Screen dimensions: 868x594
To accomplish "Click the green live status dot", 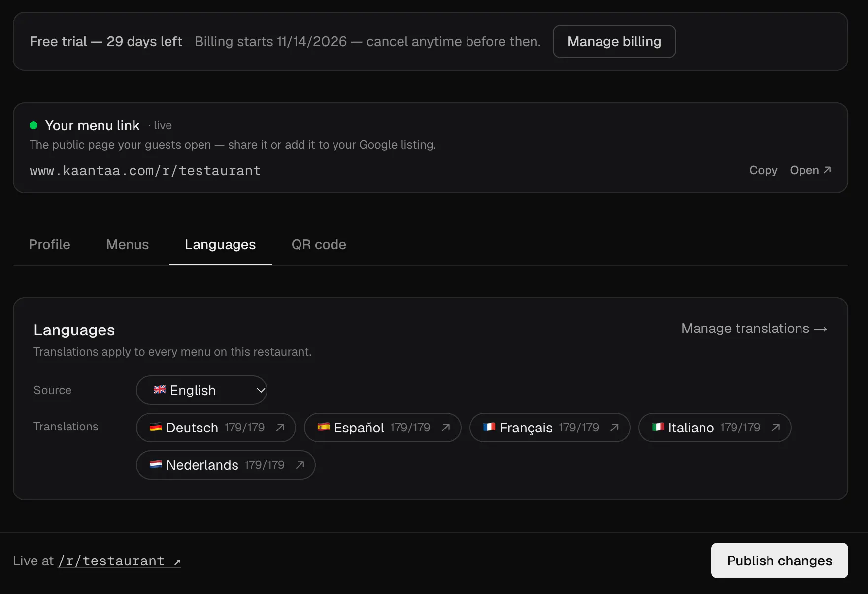I will click(x=33, y=125).
